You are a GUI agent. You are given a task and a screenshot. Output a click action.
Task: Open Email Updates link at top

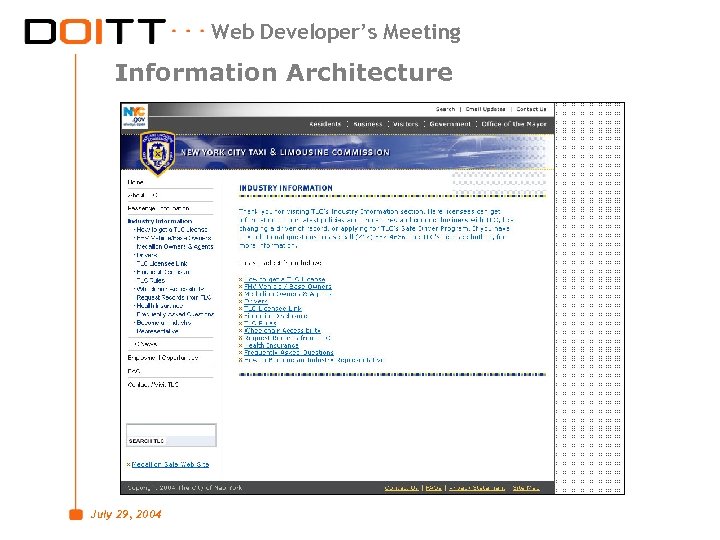pyautogui.click(x=485, y=109)
